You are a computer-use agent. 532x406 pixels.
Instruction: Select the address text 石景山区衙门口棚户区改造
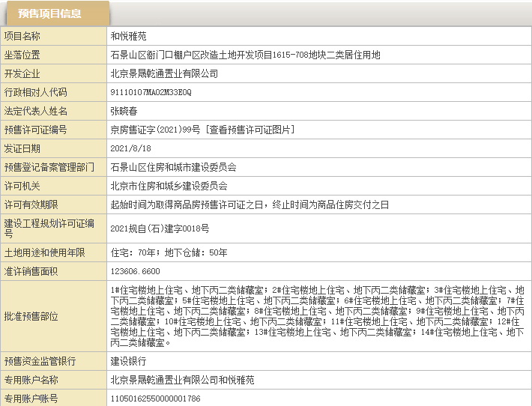(164, 55)
